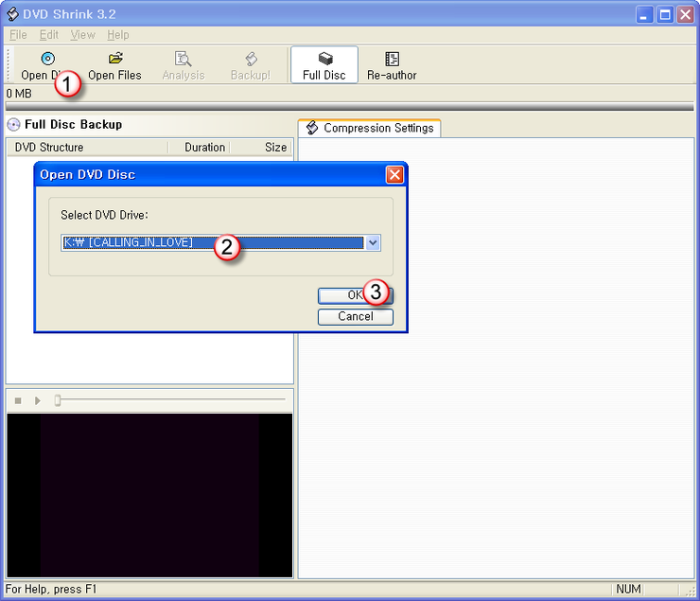Screen dimensions: 700x601
Task: Click the 'NUM' status bar indicator
Action: [628, 589]
